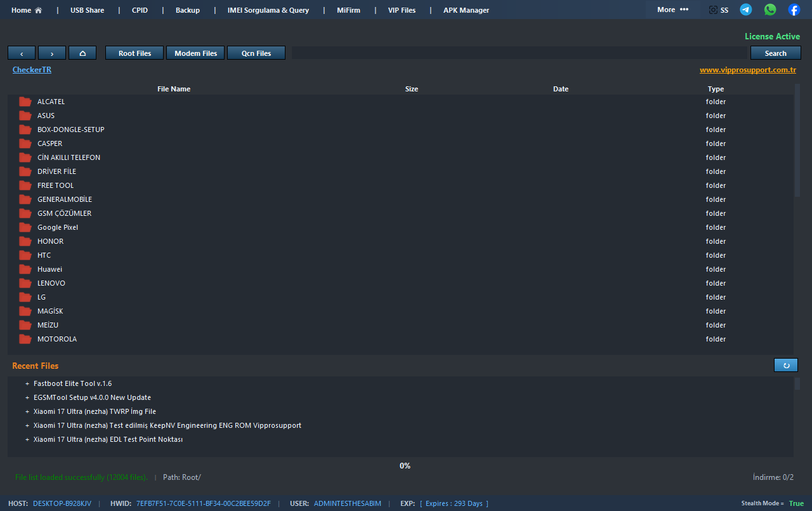Image resolution: width=812 pixels, height=511 pixels.
Task: Expand Xiaomi 17 Ultra TWRP Img File
Action: [27, 411]
